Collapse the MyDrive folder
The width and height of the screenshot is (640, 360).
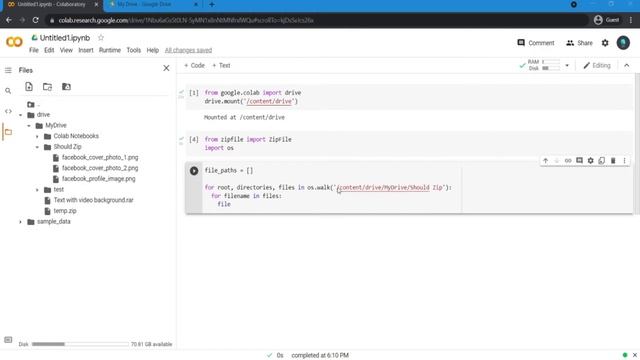(29, 126)
